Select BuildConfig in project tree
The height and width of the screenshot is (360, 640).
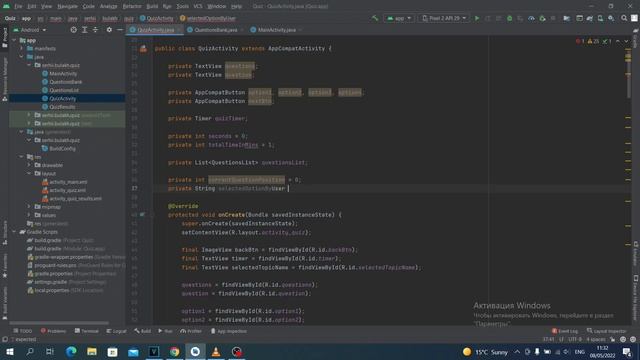[x=62, y=149]
